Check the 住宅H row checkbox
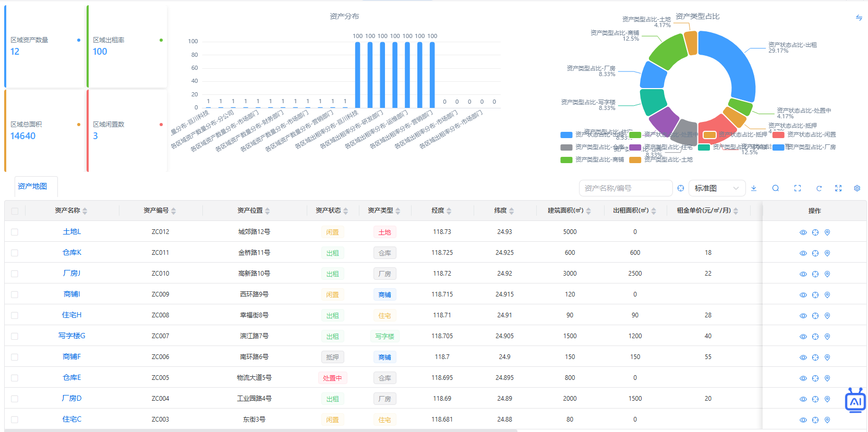Viewport: 868px width, 432px height. (x=15, y=315)
